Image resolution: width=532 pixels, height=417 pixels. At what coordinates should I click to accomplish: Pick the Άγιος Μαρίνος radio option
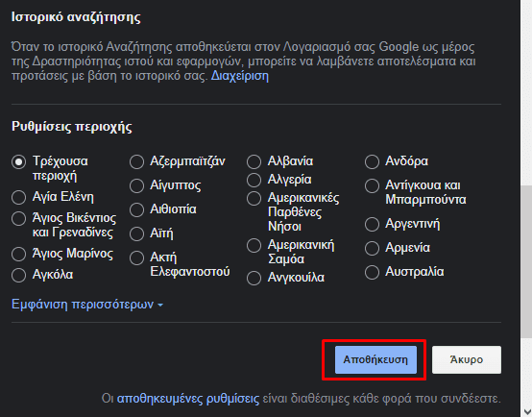coord(18,254)
